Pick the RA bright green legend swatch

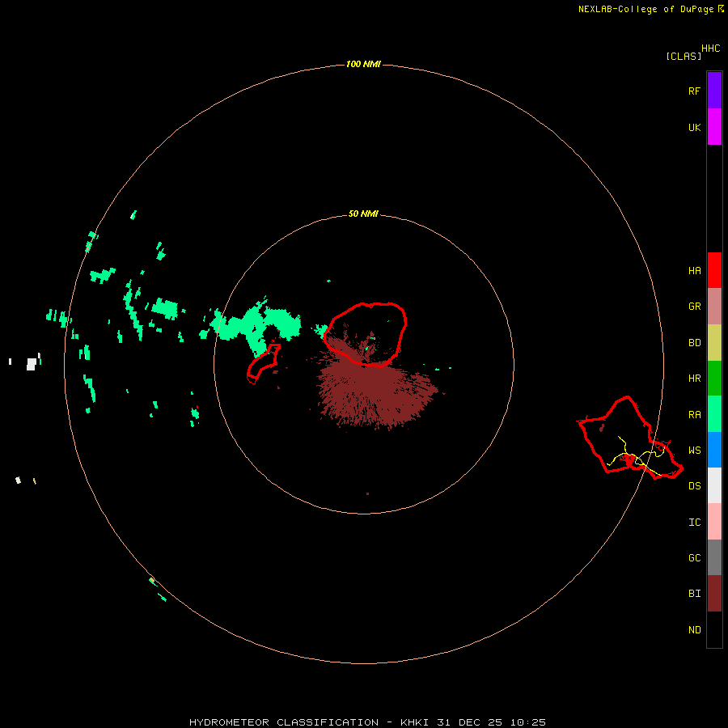click(714, 414)
